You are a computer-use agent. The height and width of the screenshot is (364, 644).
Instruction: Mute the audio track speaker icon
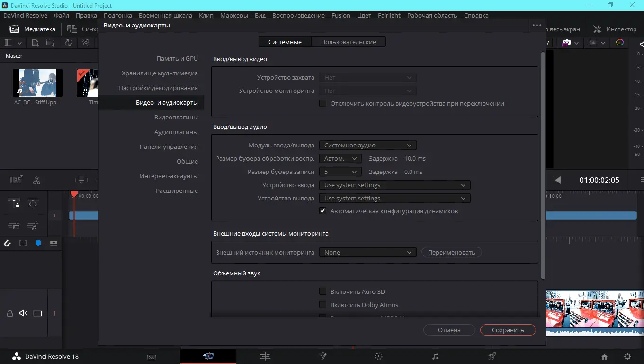(x=23, y=313)
